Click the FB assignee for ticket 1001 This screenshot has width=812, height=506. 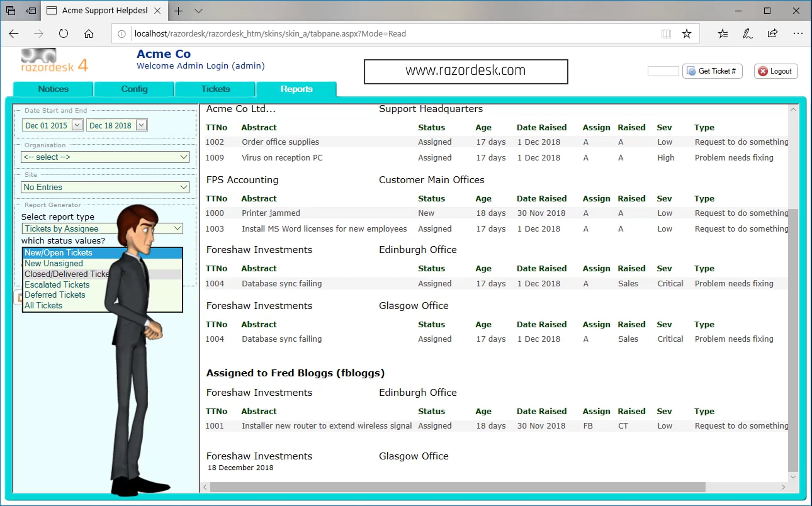point(588,426)
